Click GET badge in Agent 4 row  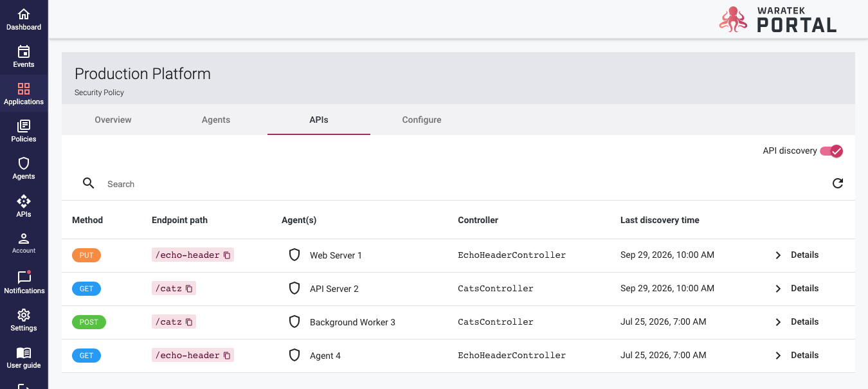pos(86,356)
